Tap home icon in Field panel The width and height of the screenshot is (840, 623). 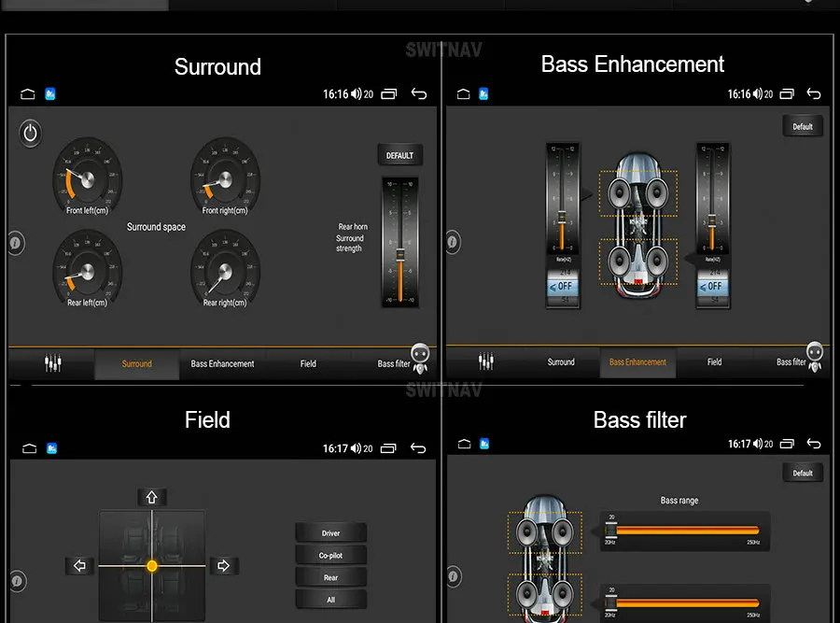coord(30,448)
